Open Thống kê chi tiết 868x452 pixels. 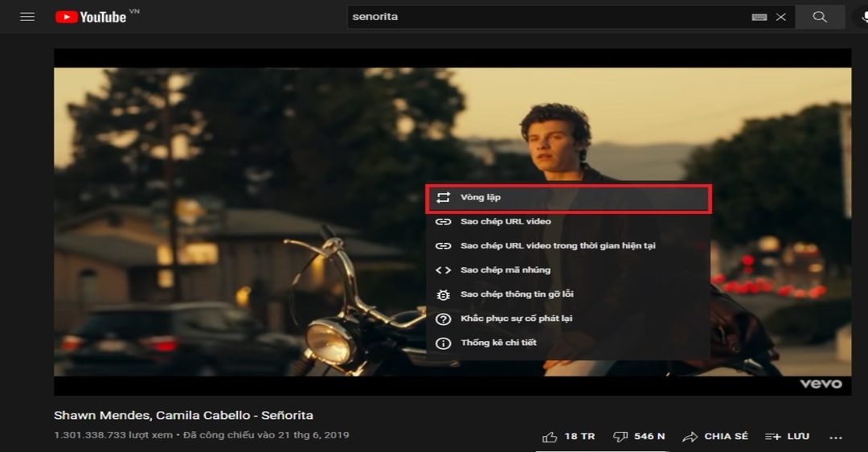568,343
